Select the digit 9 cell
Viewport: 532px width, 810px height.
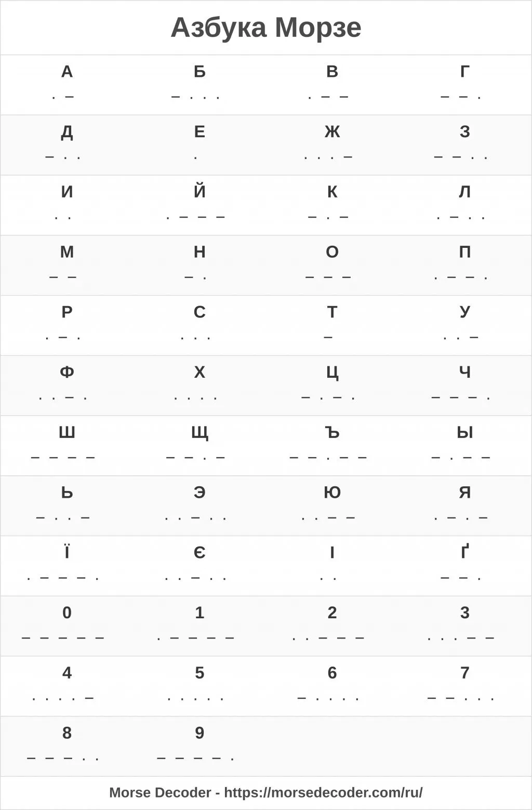pos(199,746)
